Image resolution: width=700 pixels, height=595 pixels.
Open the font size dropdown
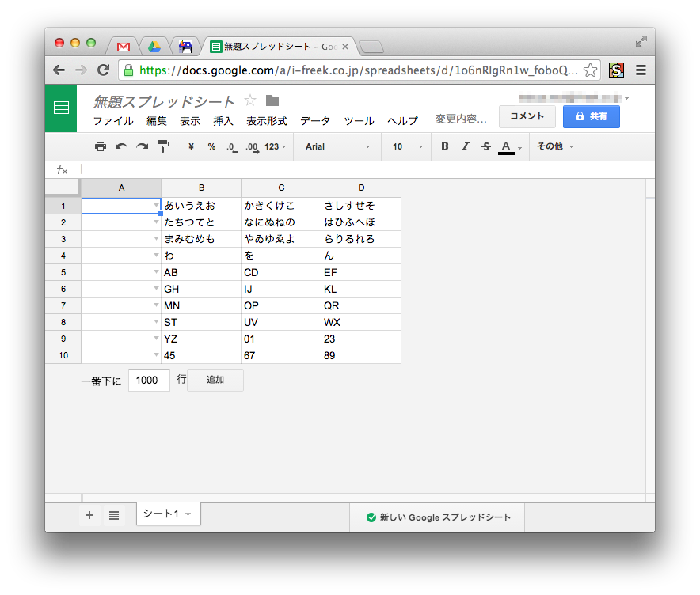404,146
